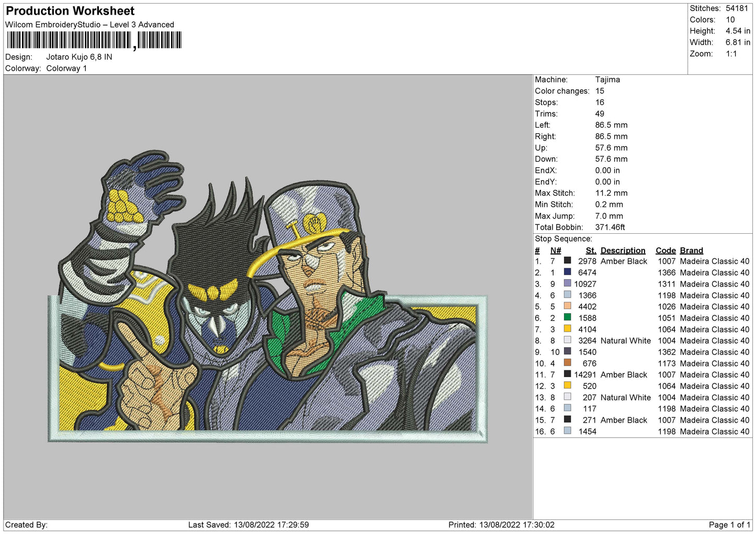Screen dimensions: 756x534
Task: Click stitch count 6474 in row 2
Action: coord(587,272)
